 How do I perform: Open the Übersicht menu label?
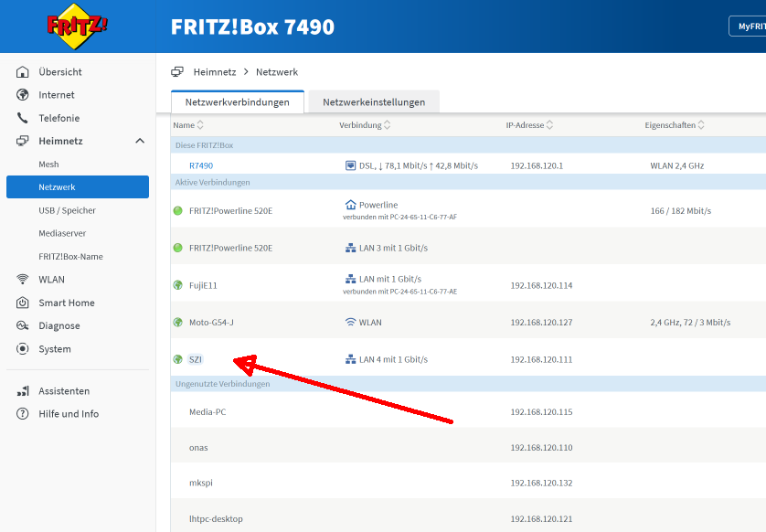[x=60, y=72]
